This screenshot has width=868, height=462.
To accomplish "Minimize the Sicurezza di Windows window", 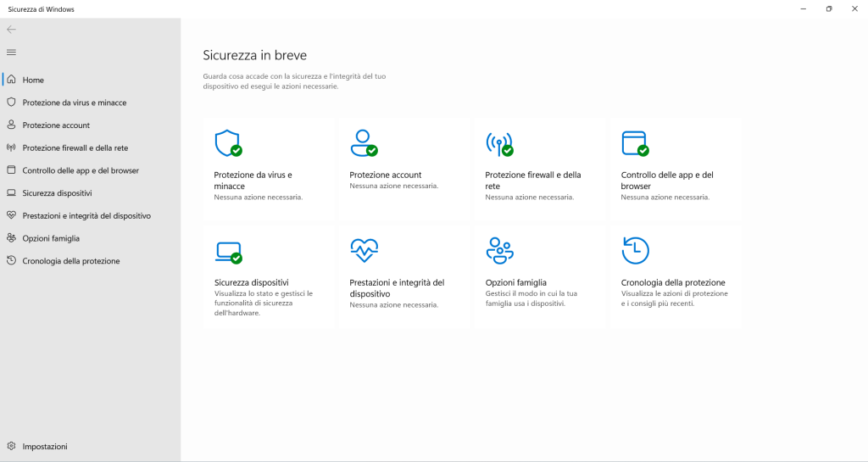I will tap(804, 8).
